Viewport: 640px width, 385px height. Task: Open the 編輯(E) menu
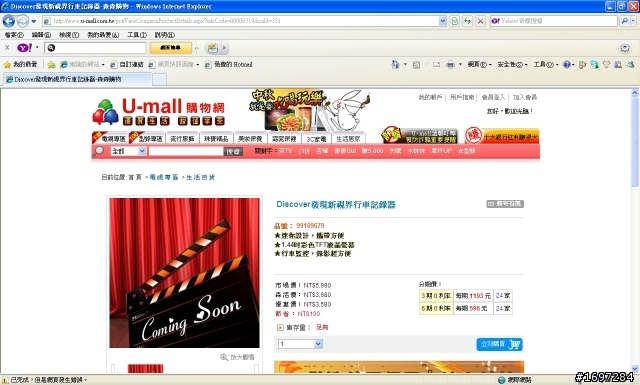[x=41, y=35]
